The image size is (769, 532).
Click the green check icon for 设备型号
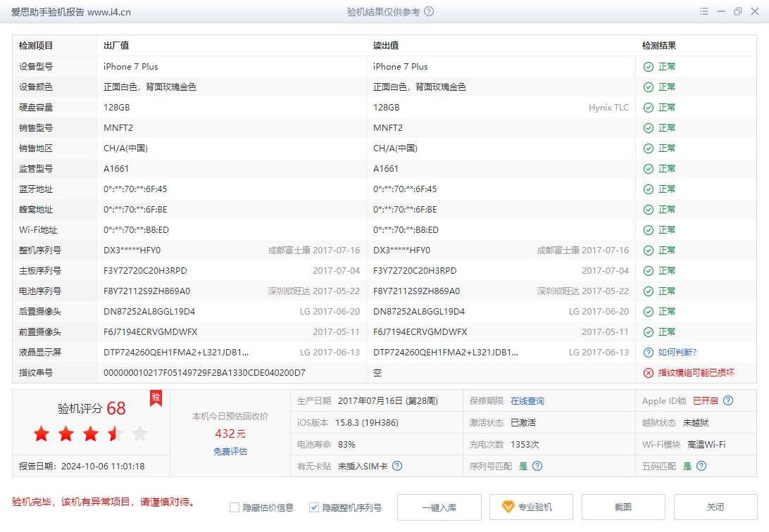pos(648,67)
